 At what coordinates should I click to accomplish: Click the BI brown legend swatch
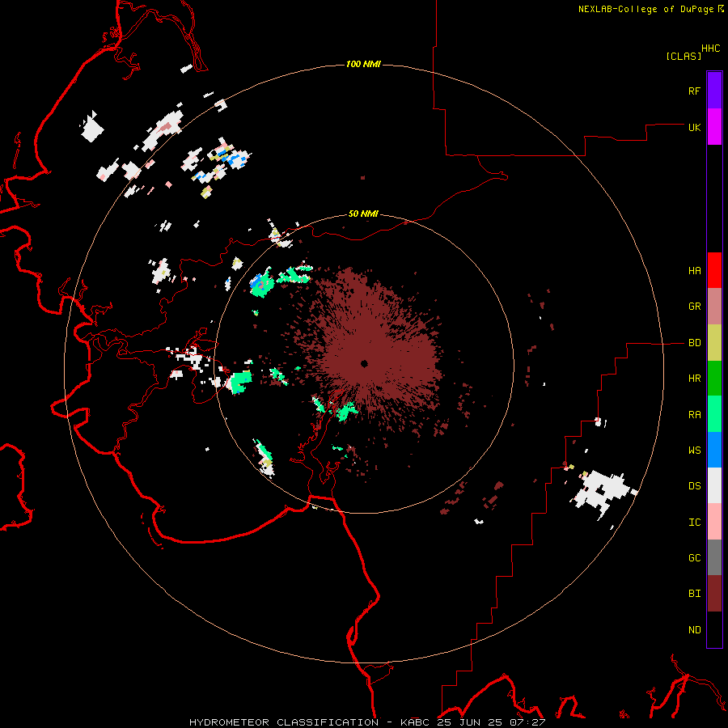pyautogui.click(x=714, y=594)
